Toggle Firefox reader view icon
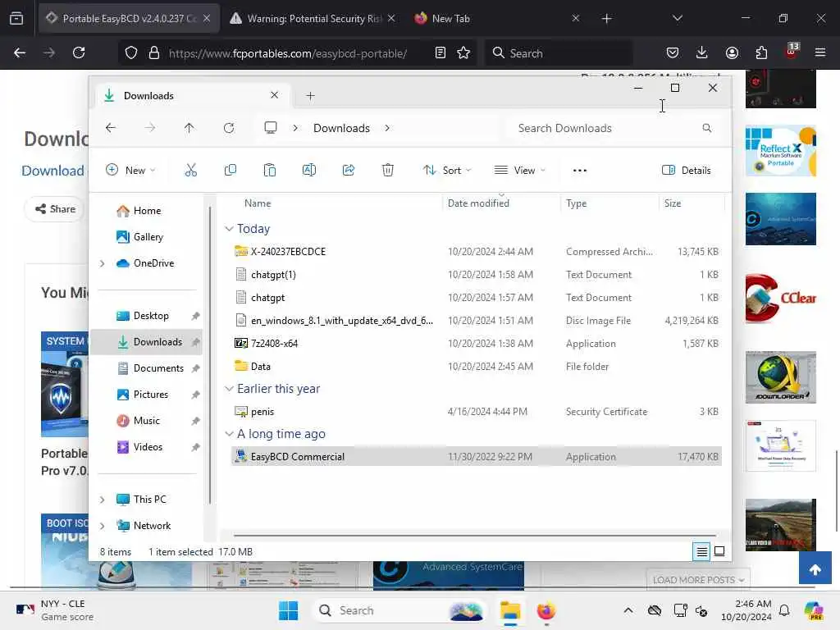The image size is (840, 630). (x=441, y=52)
